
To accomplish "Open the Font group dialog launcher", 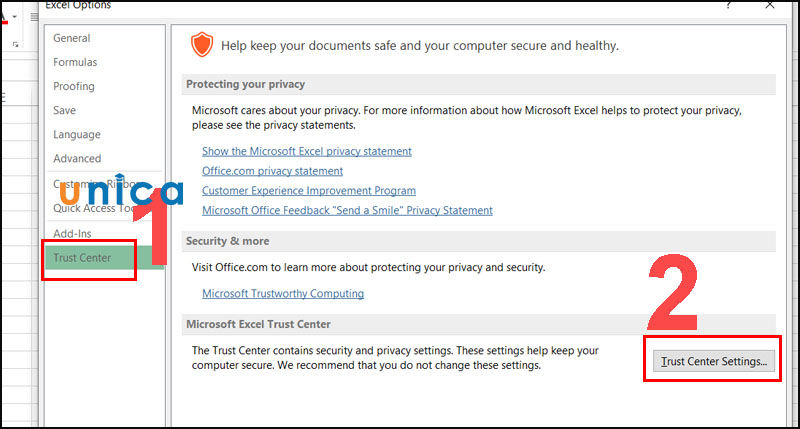I will click(x=16, y=45).
